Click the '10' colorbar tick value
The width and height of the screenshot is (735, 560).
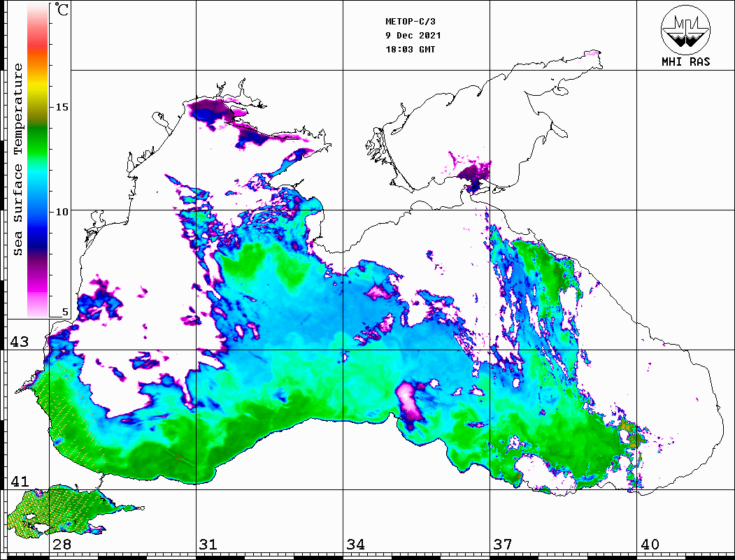62,212
